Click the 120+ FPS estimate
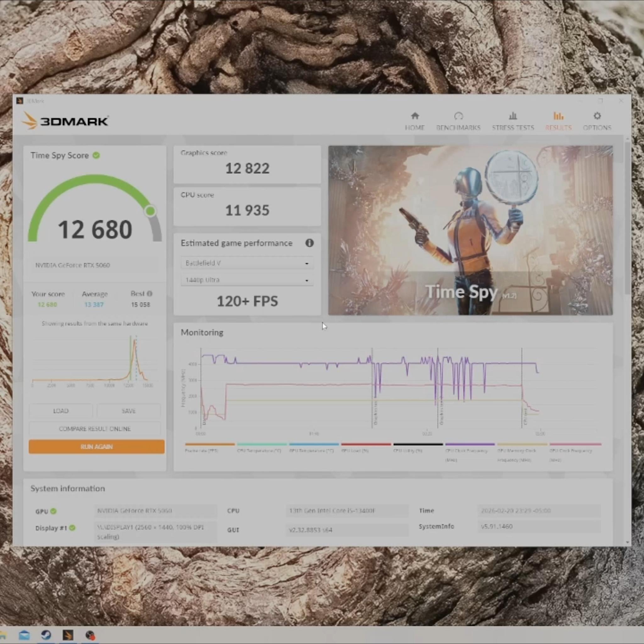This screenshot has width=644, height=644. click(247, 301)
